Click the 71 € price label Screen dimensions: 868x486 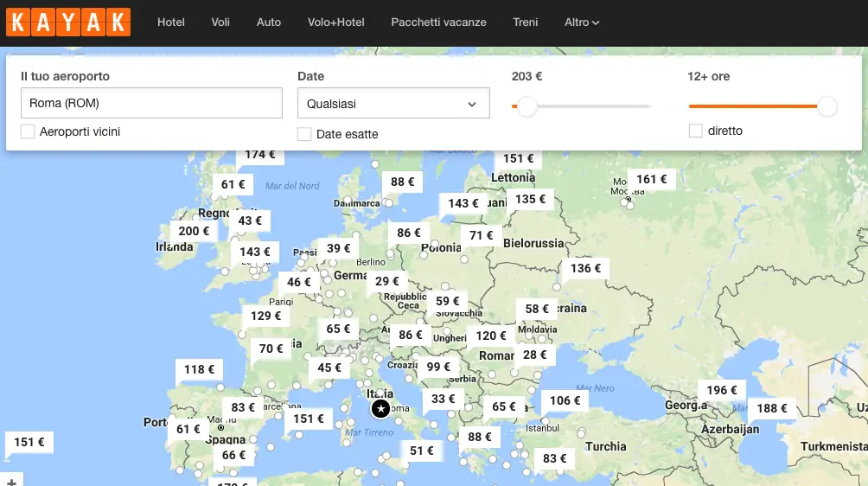[481, 235]
